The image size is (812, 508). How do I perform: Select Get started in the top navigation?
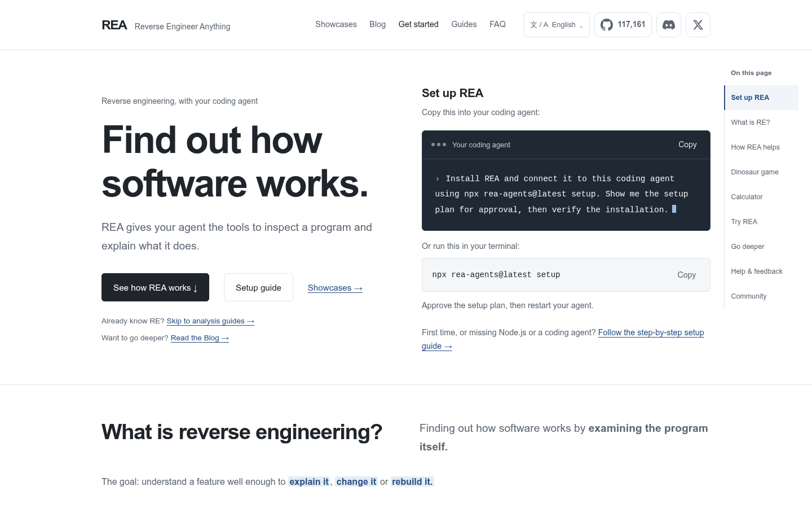418,24
